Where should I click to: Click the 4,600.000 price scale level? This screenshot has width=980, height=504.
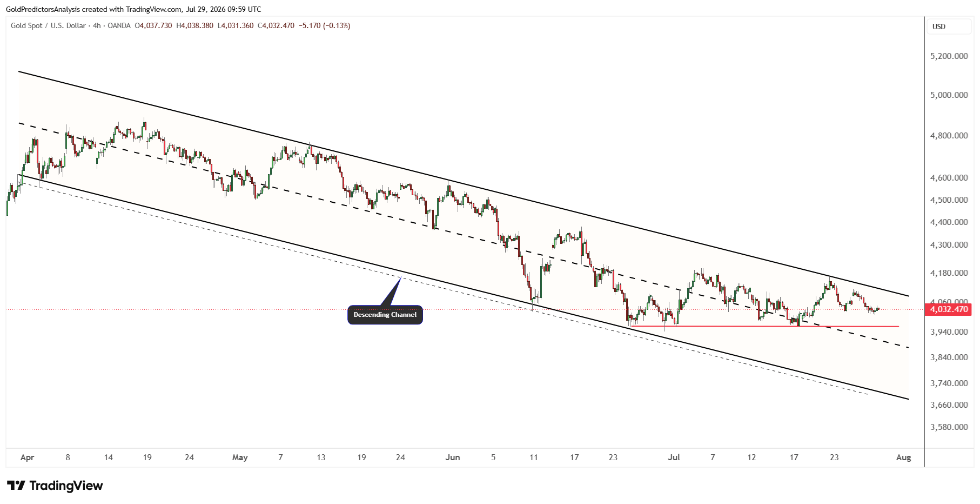pyautogui.click(x=949, y=178)
